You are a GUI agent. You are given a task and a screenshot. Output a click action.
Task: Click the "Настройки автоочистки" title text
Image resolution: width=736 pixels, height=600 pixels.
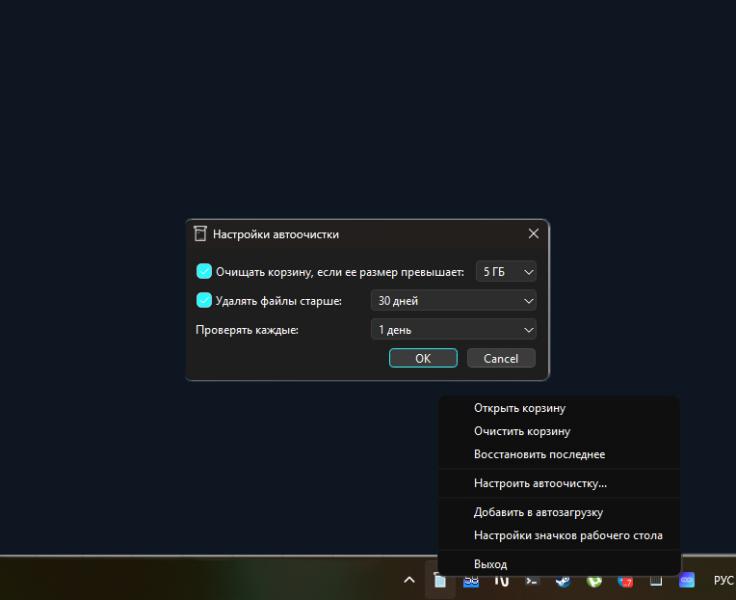pos(276,234)
